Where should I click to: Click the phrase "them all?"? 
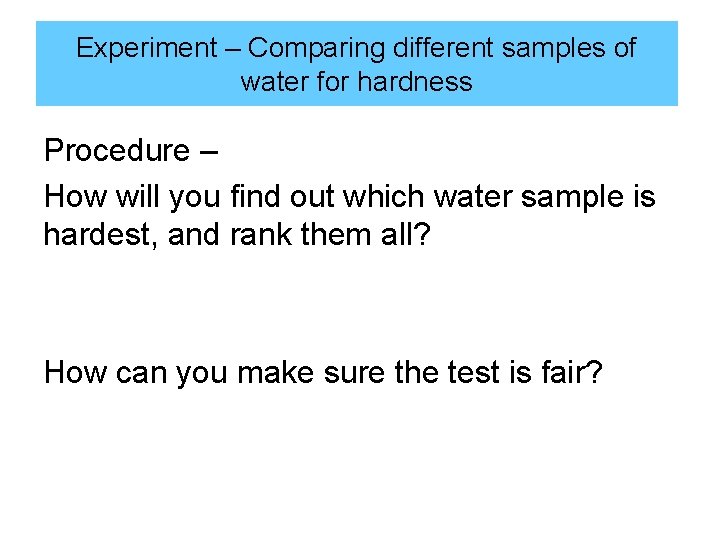tap(366, 234)
